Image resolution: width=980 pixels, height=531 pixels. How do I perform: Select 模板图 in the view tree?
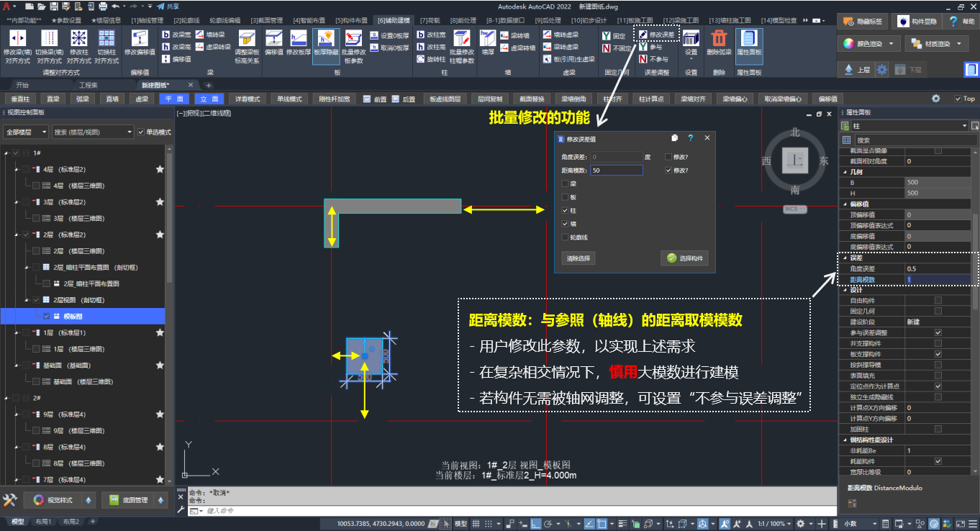point(73,316)
